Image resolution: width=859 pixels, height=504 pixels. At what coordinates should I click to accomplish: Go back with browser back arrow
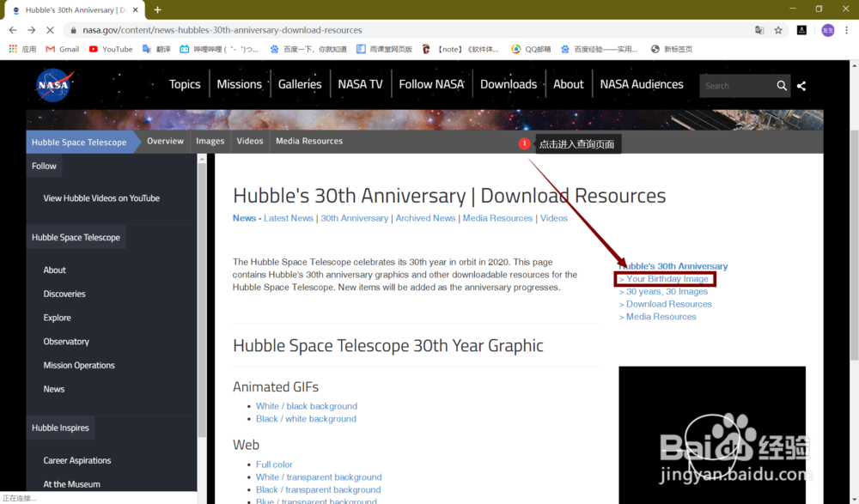[x=13, y=30]
